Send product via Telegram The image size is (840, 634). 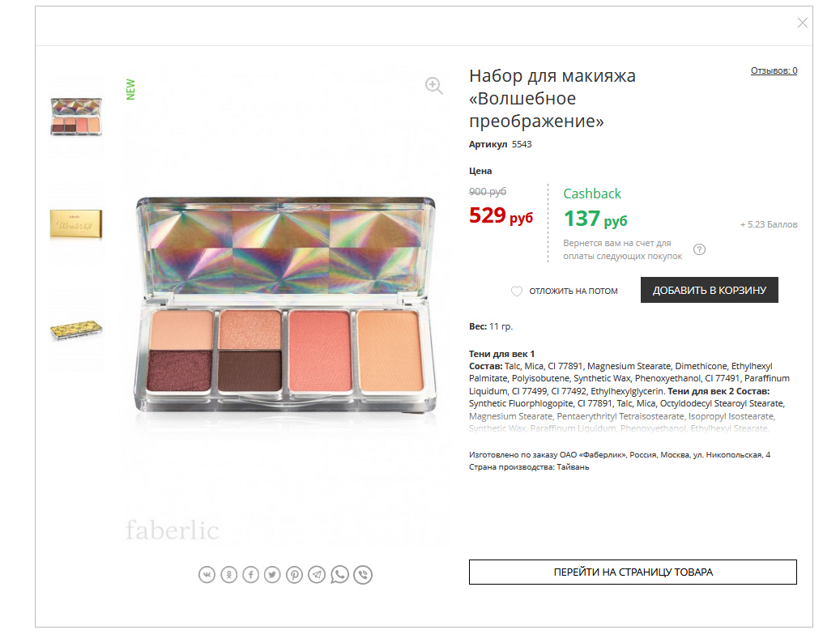(x=317, y=575)
